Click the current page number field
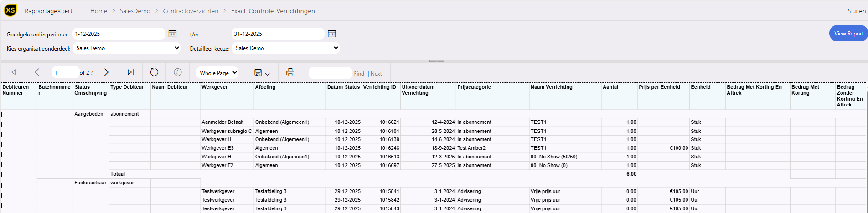The image size is (868, 213). 65,72
